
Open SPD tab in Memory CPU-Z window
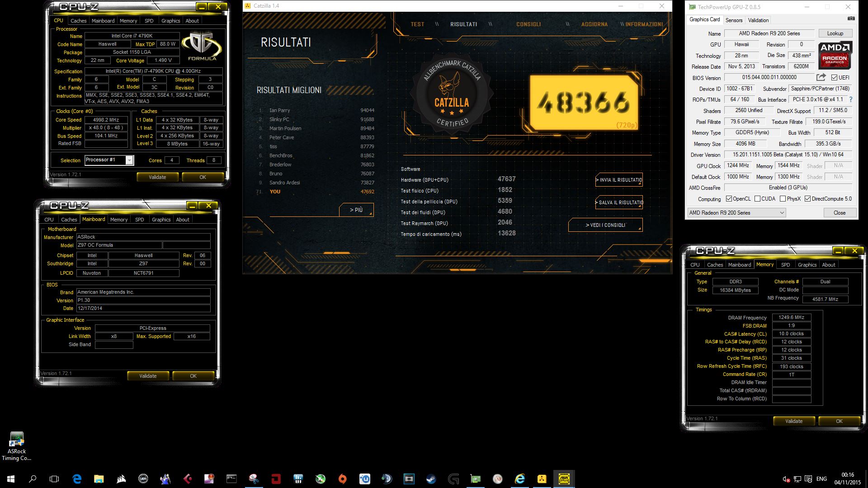pos(786,265)
